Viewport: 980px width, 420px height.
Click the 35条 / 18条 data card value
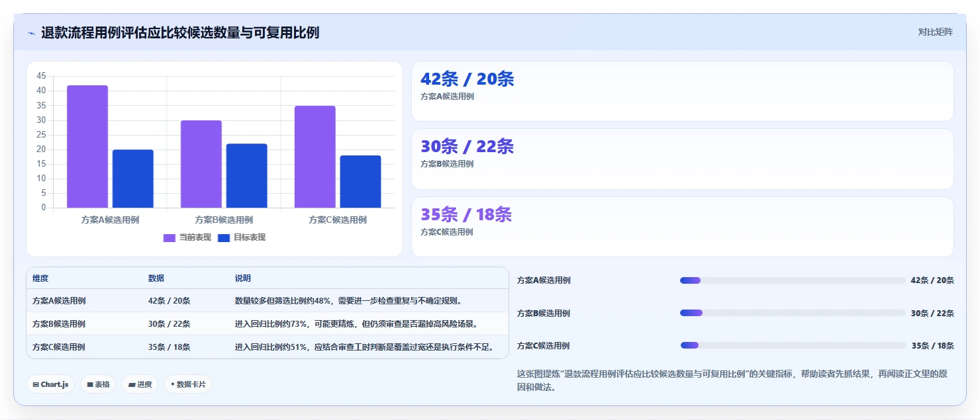click(466, 215)
